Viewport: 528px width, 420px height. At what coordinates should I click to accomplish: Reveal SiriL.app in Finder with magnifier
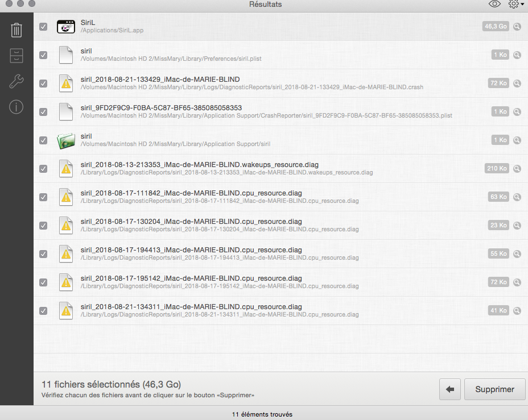pos(517,27)
